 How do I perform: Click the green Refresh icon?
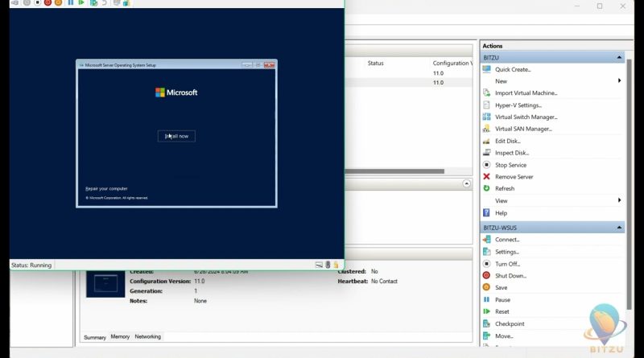(x=487, y=188)
